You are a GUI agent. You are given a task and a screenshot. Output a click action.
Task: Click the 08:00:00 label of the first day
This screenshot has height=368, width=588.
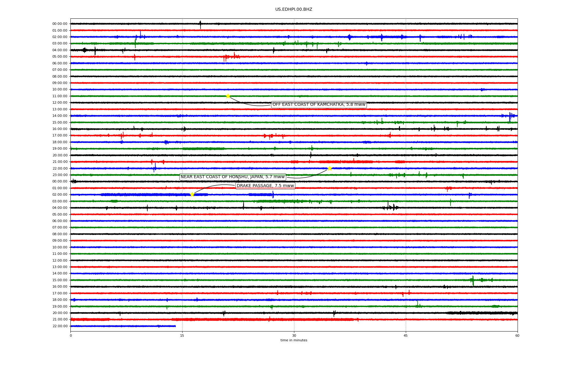click(60, 76)
